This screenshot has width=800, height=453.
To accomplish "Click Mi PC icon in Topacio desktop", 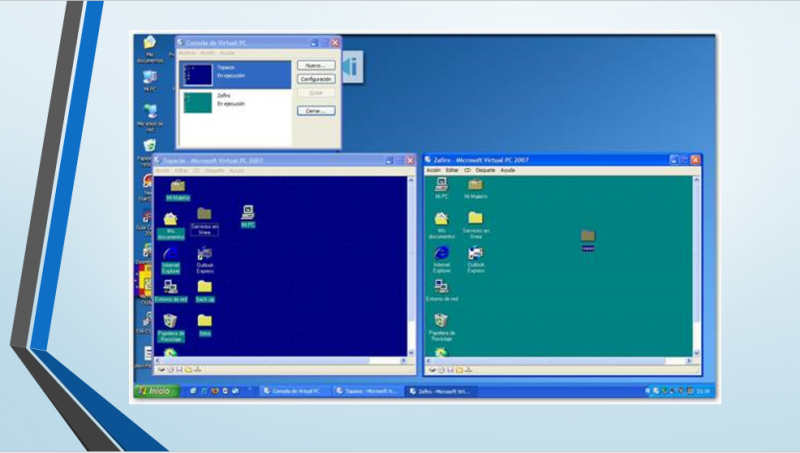I will coord(248,216).
